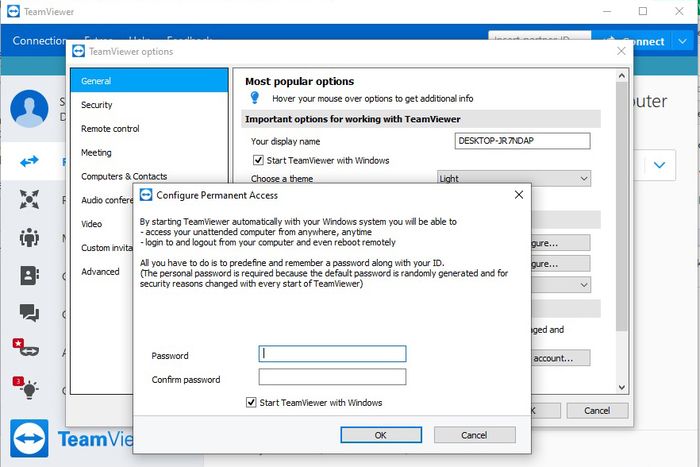Viewport: 700px width, 467px height.
Task: Click the TeamViewer title bar app icon
Action: (x=13, y=11)
